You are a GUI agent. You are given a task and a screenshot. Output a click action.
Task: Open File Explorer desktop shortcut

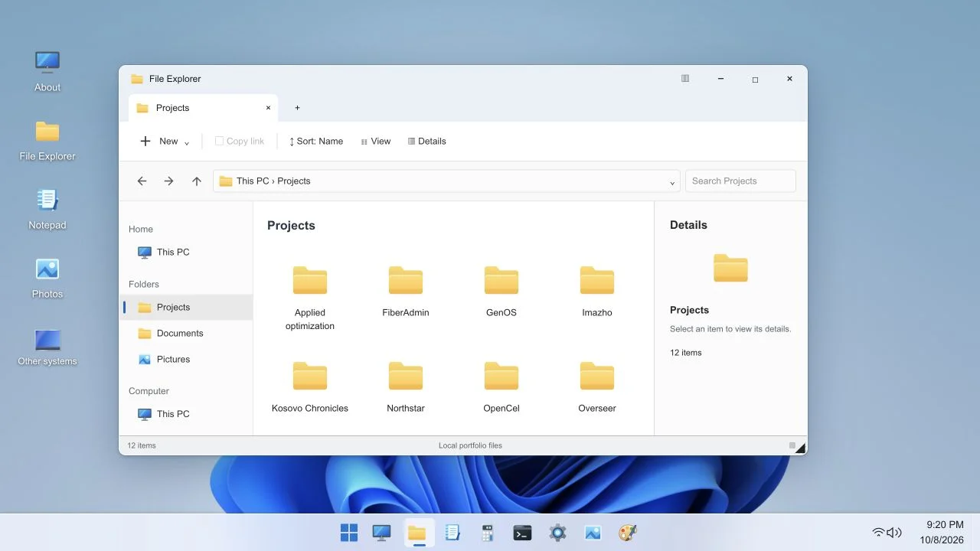click(47, 141)
